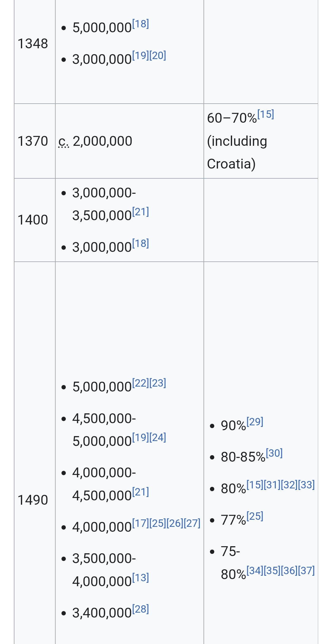Open citation [23] in the 1490 row
The width and height of the screenshot is (332, 644).
click(x=158, y=383)
